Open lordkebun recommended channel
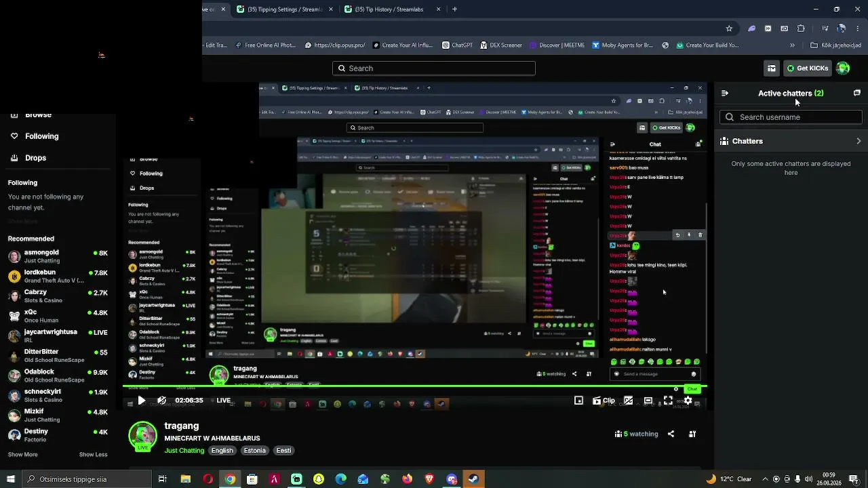 (x=58, y=276)
